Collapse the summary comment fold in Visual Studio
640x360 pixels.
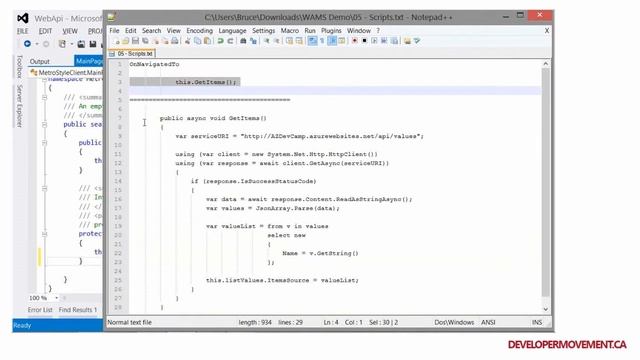click(x=44, y=98)
